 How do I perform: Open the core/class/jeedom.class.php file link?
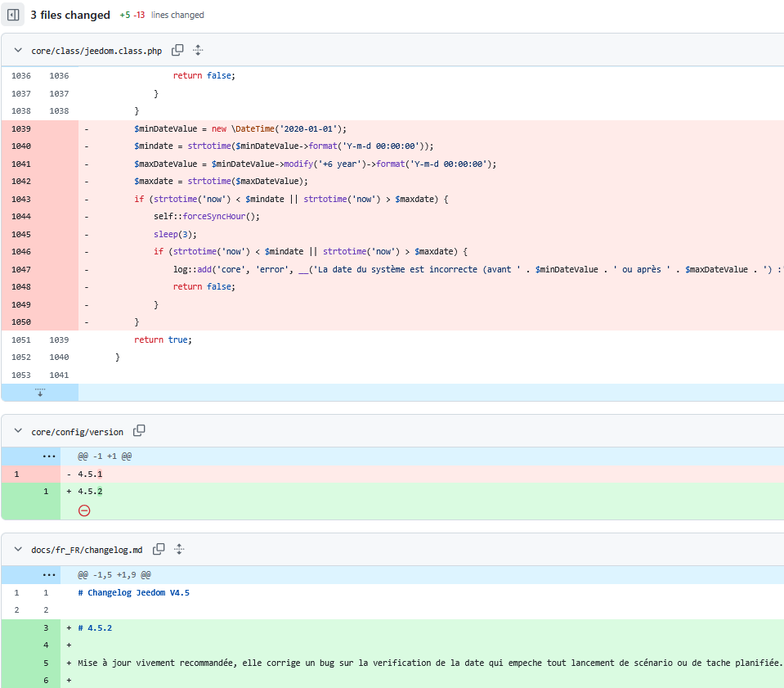click(96, 51)
